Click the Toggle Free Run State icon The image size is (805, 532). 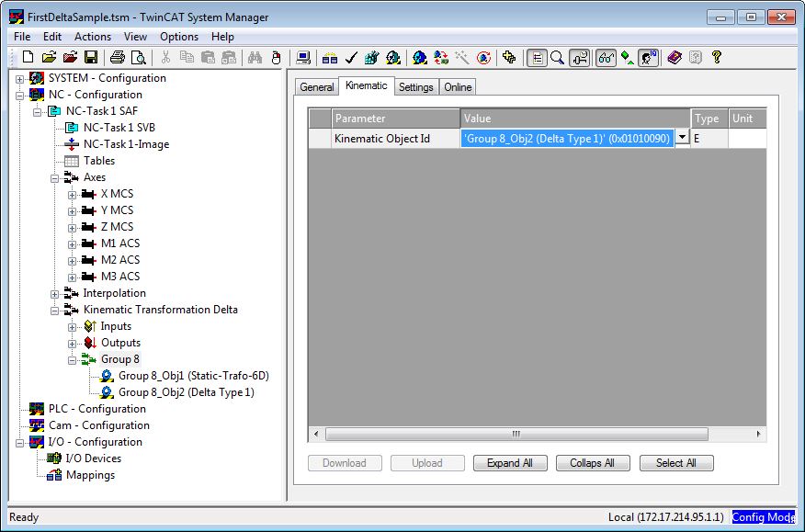[483, 58]
